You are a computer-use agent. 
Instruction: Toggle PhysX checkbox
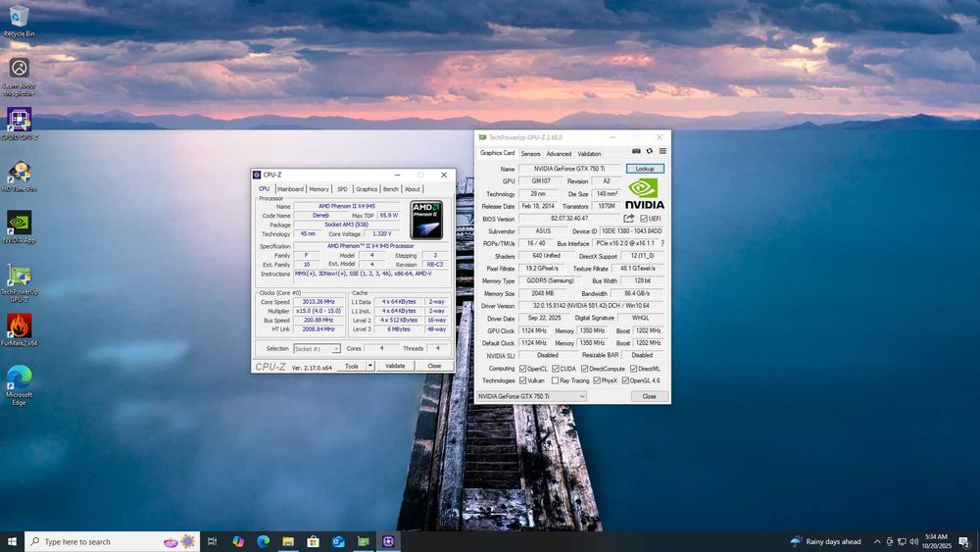(x=597, y=380)
